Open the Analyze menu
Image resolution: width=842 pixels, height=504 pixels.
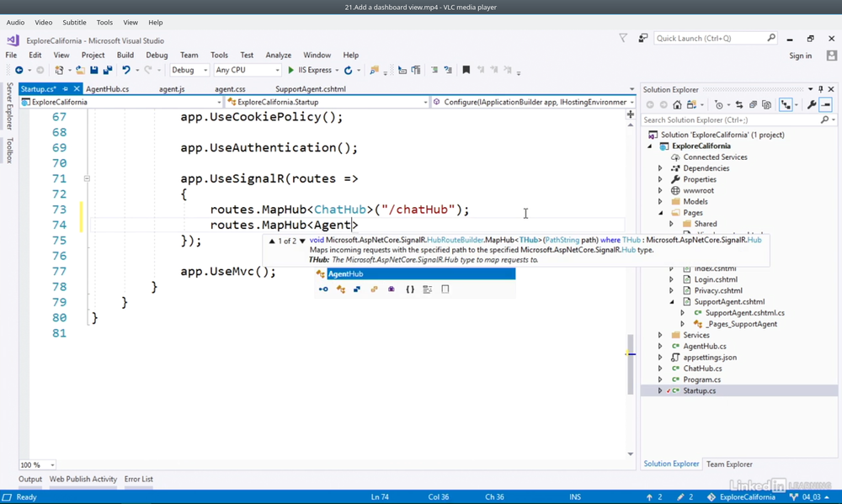tap(278, 56)
